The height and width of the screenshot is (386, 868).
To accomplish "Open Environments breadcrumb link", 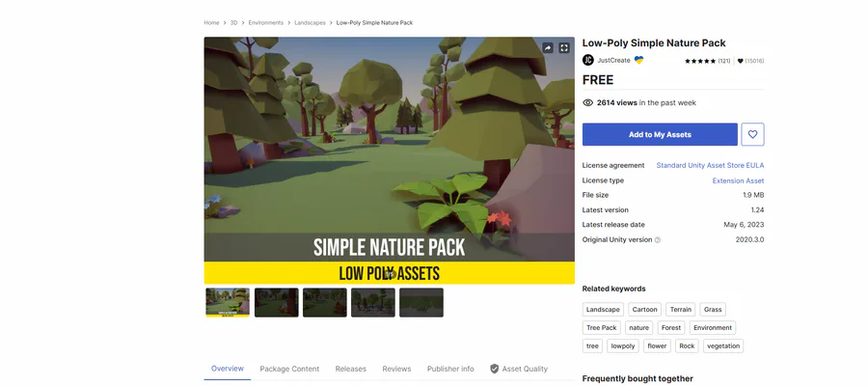I will 266,23.
